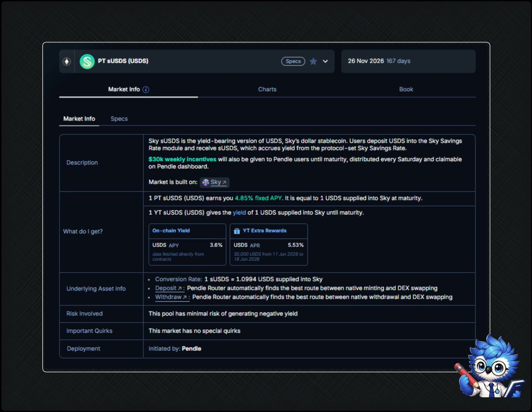Click the 26 Nov 2026 maturity box
Screen dimensions: 532x412
(x=408, y=61)
